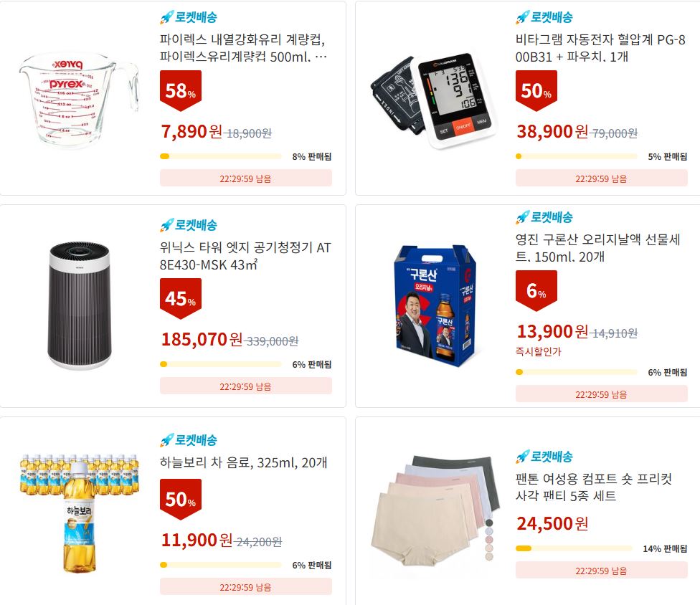700x605 pixels.
Task: Click the 하늘보리 차 음료 product title
Action: point(243,462)
